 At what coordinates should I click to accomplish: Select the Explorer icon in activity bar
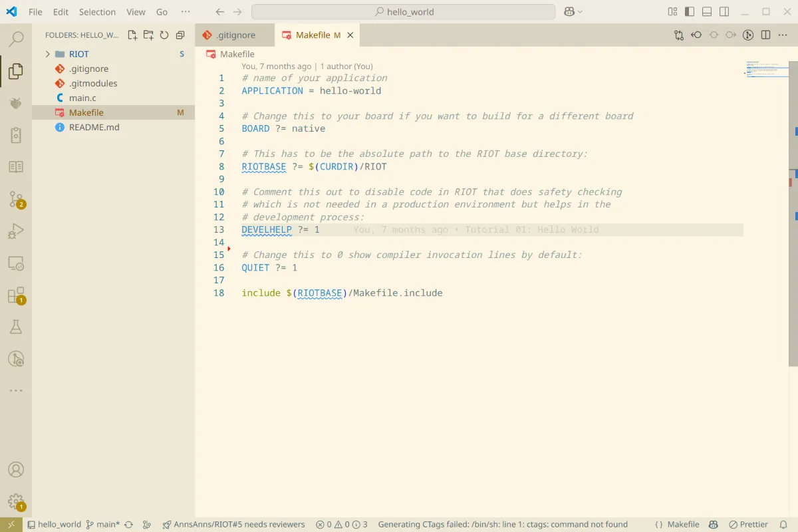tap(17, 71)
